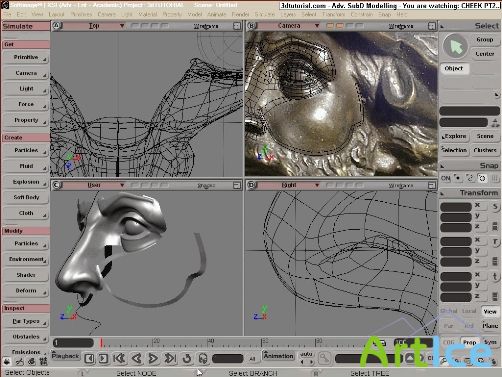Go to last frame
The image size is (502, 377).
coord(170,358)
